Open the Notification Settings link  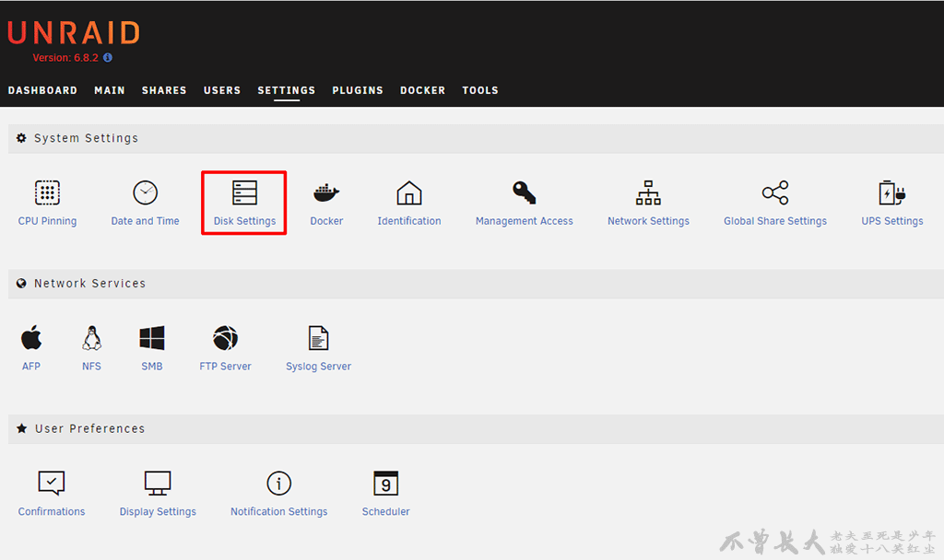278,512
